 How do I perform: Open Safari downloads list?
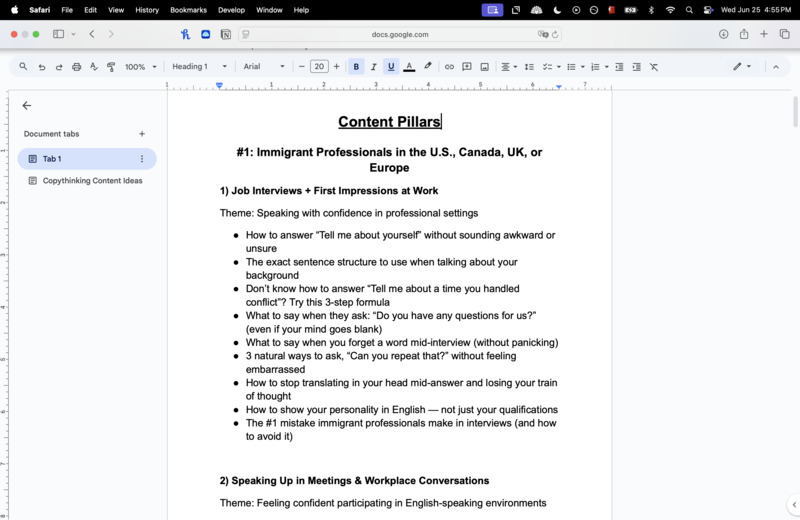click(x=723, y=34)
